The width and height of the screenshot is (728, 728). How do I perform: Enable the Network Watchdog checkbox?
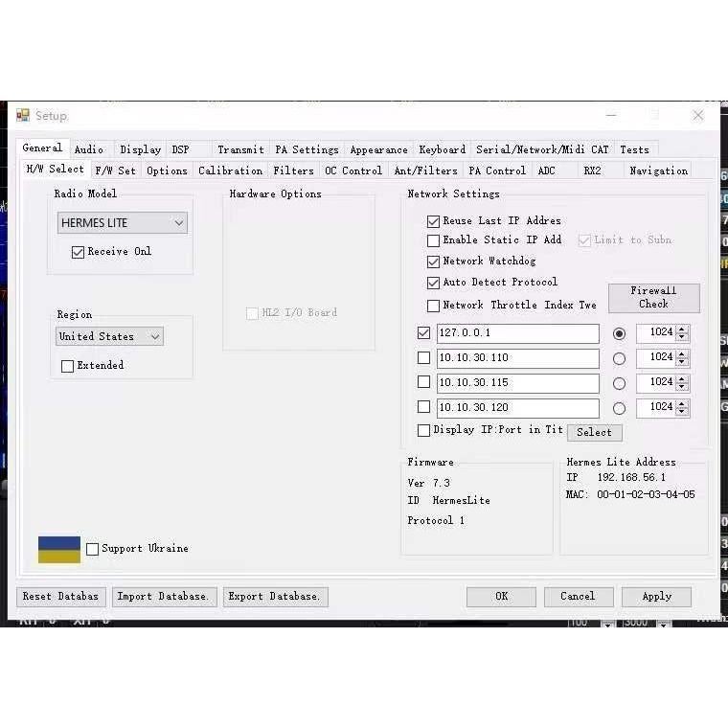pyautogui.click(x=433, y=262)
